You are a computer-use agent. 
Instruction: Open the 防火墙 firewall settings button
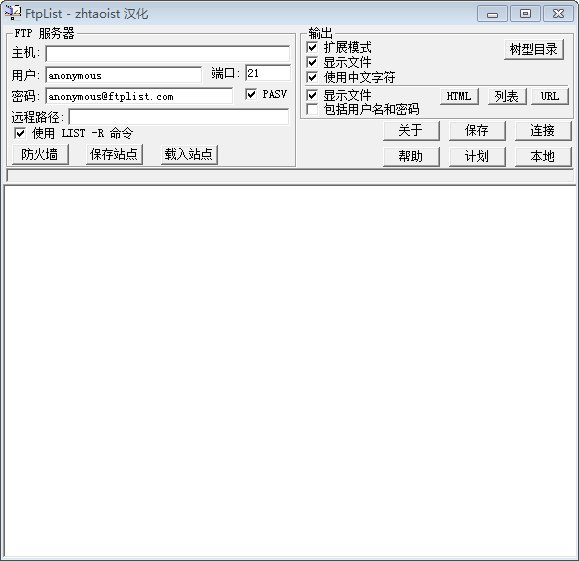[x=40, y=154]
